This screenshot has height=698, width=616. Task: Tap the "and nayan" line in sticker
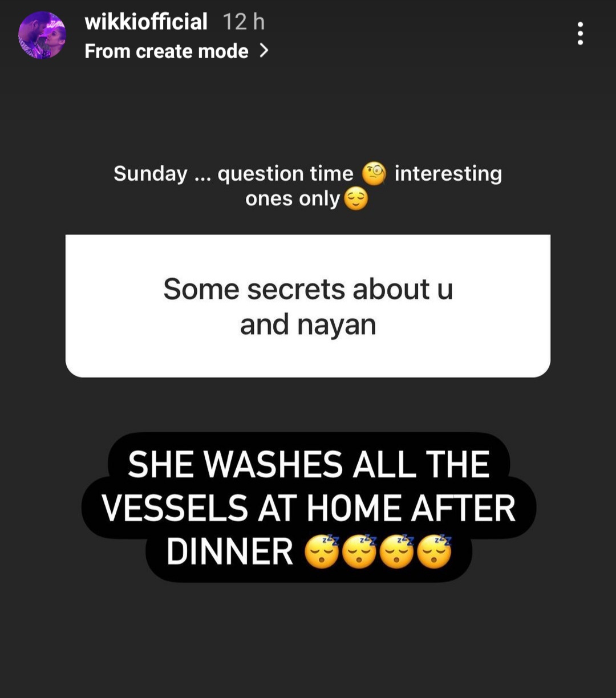click(x=308, y=325)
